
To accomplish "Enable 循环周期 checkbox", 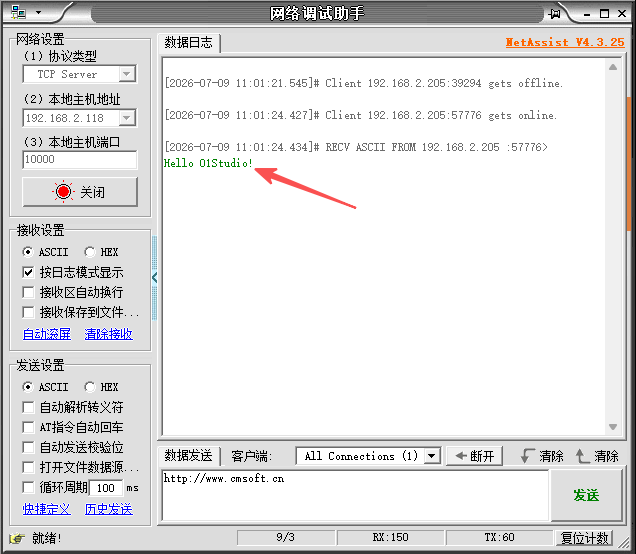I will [x=28, y=487].
